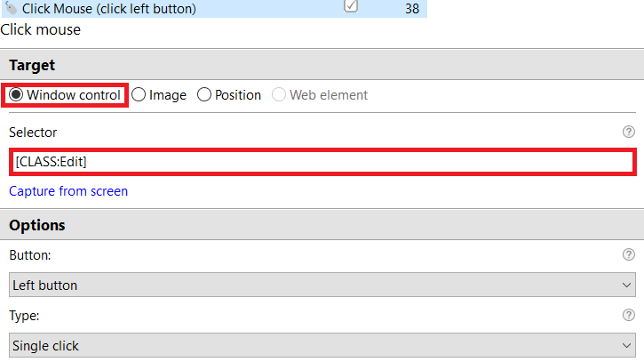This screenshot has height=362, width=644.
Task: Click the chevron arrow of Single click combo
Action: coord(626,345)
